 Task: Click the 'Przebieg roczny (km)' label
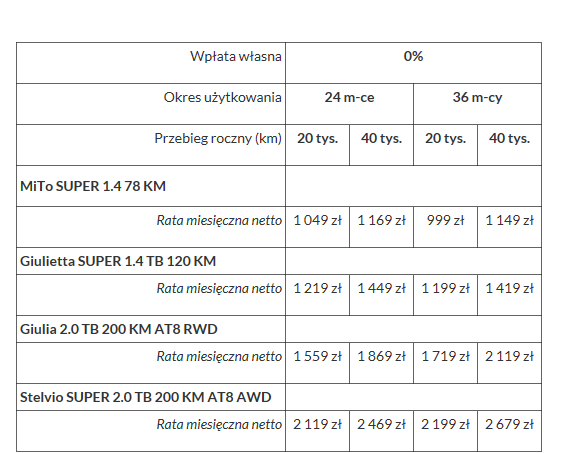coord(218,139)
